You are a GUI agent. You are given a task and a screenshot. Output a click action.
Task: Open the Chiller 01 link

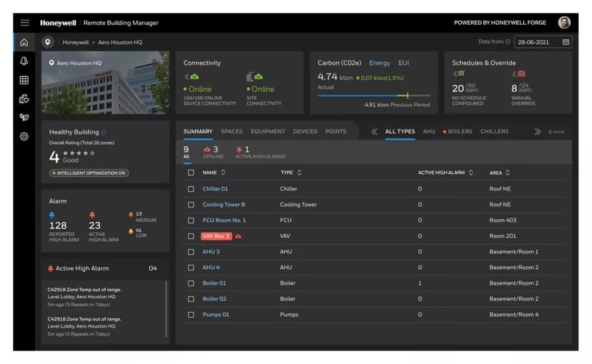point(215,189)
